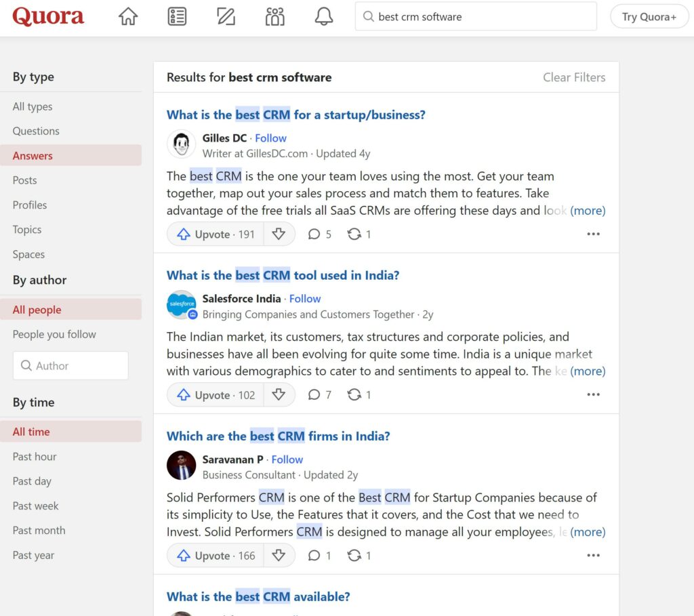
Task: Click the Try Quora+ button
Action: click(x=649, y=16)
